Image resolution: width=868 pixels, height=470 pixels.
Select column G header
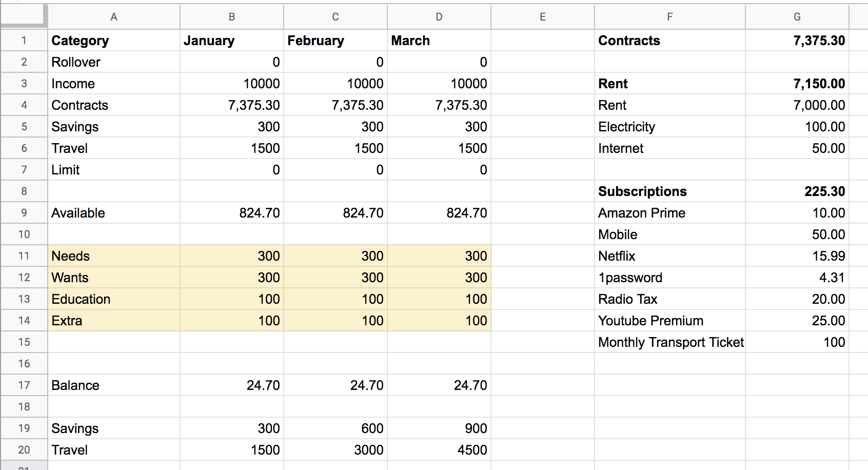(x=797, y=17)
